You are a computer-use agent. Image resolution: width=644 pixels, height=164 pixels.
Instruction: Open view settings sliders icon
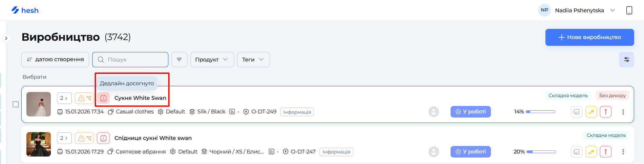pos(626,59)
